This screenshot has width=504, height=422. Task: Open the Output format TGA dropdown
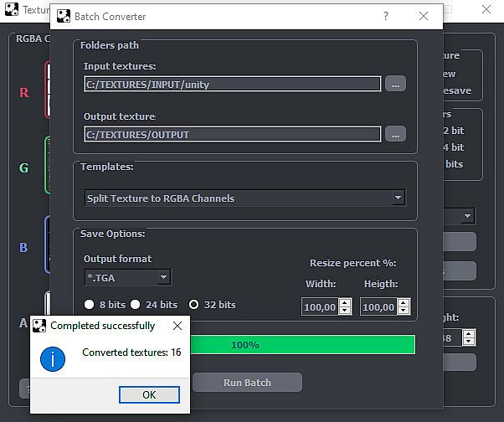[x=163, y=277]
